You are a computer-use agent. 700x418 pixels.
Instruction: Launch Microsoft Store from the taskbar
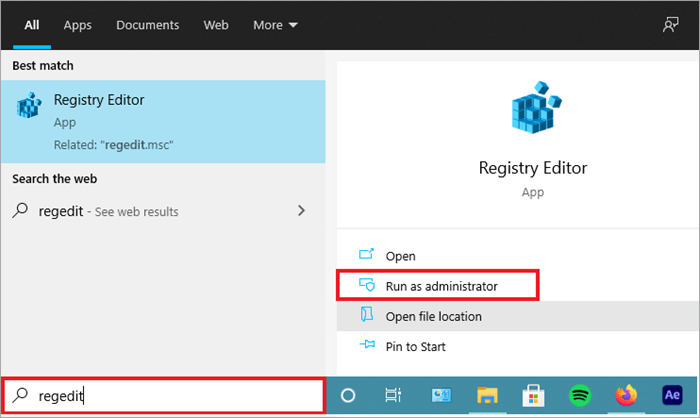click(x=533, y=396)
